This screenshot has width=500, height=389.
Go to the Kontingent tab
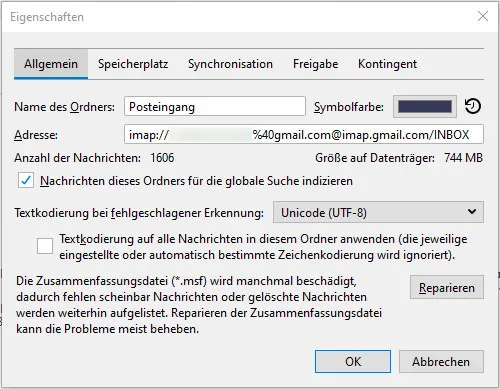coord(387,64)
